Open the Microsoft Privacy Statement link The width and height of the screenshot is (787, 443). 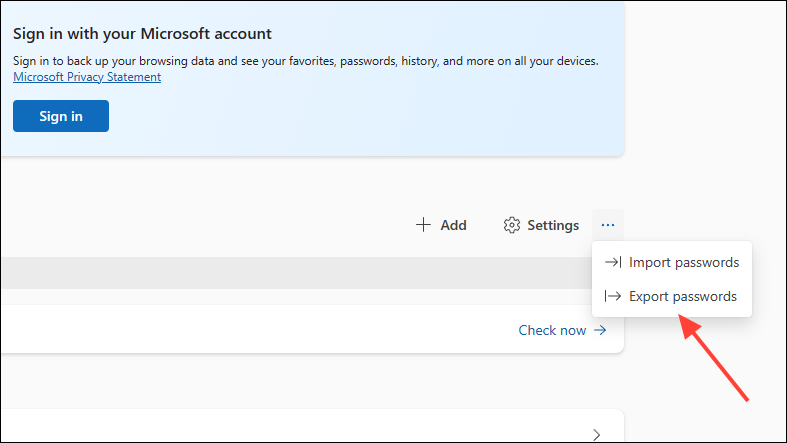[87, 77]
